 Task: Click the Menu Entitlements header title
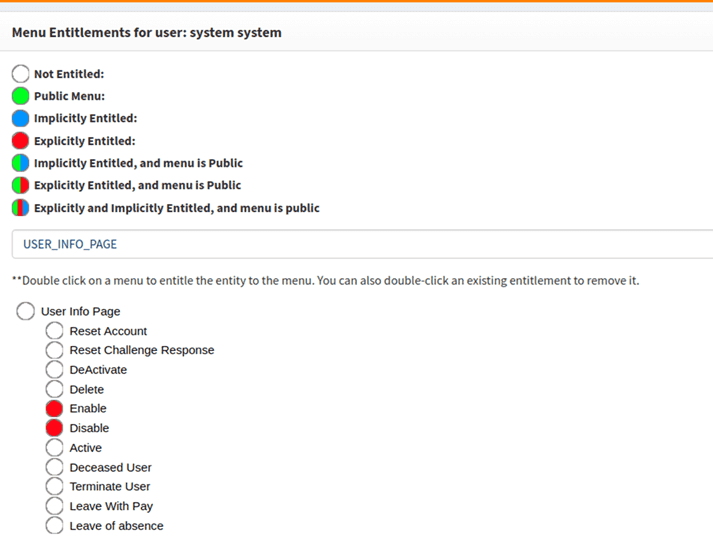pyautogui.click(x=147, y=33)
